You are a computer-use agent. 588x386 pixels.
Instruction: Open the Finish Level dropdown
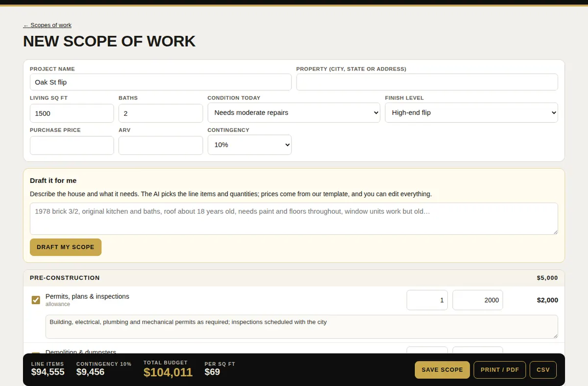471,112
